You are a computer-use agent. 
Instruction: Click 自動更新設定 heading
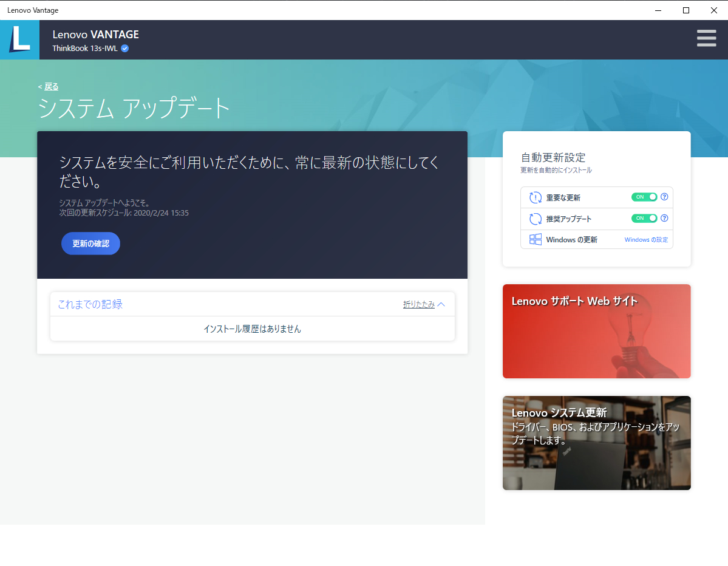click(x=553, y=157)
